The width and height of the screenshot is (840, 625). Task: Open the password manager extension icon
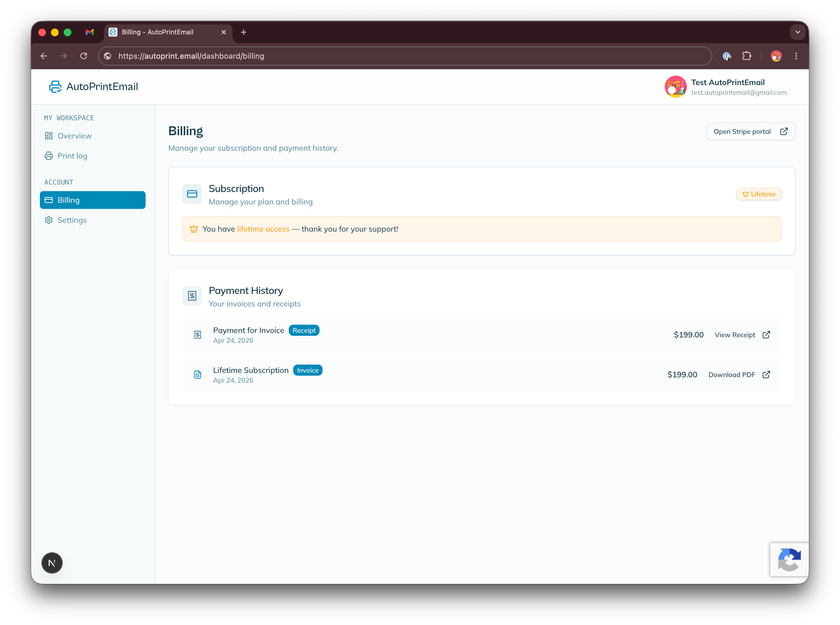pos(726,56)
